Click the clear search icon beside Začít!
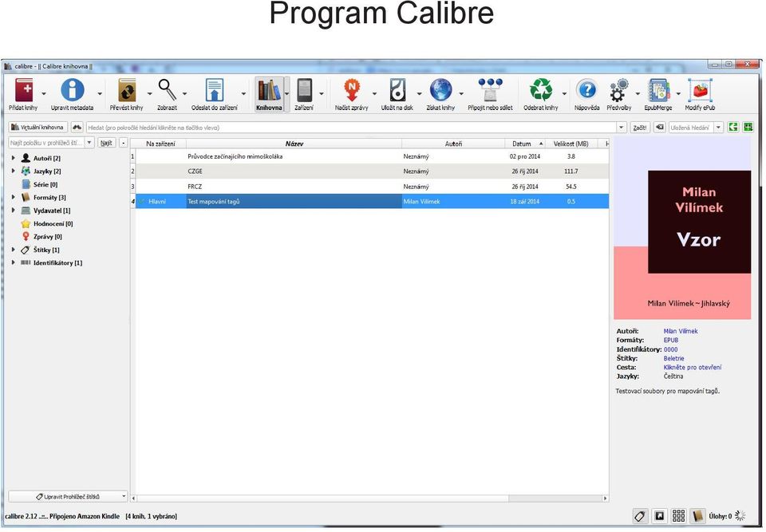 pyautogui.click(x=660, y=128)
